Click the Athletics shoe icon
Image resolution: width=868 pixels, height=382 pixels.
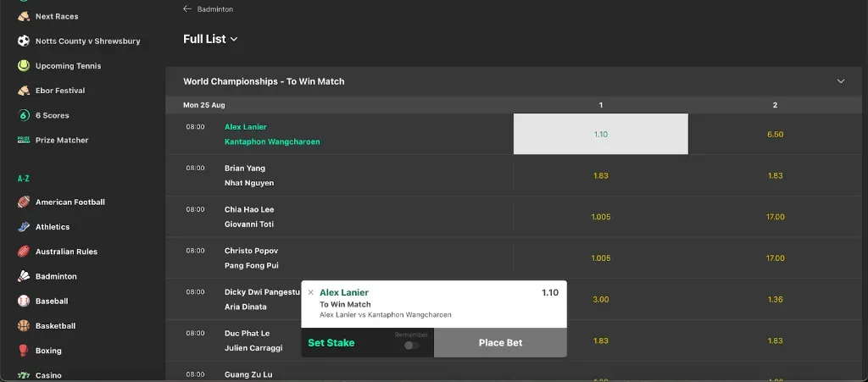pyautogui.click(x=24, y=227)
